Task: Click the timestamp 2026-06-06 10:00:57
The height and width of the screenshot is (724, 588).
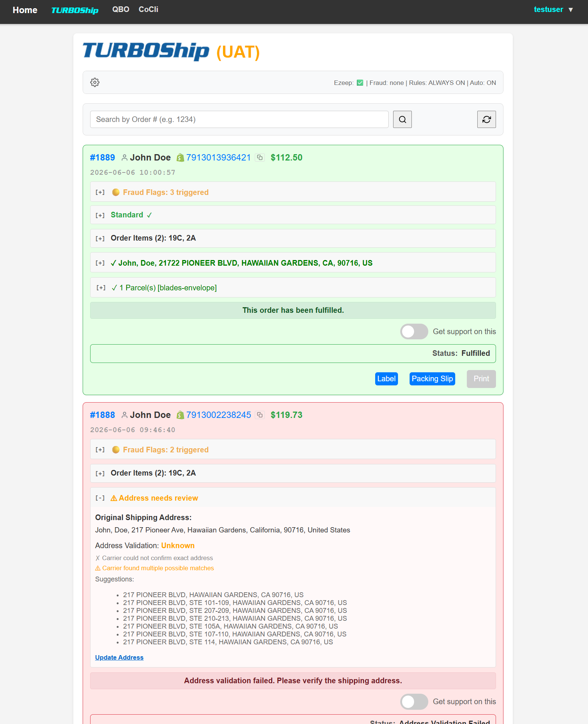Action: pos(133,172)
